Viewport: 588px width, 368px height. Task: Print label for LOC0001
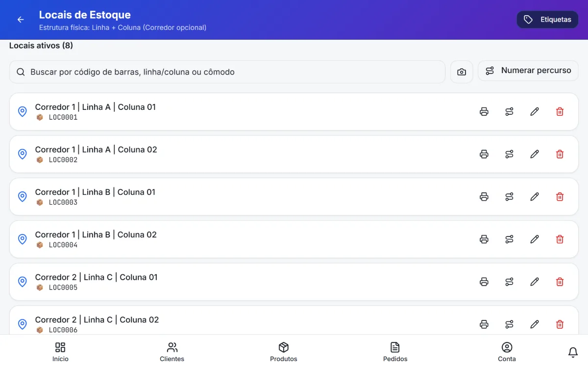[x=484, y=111]
